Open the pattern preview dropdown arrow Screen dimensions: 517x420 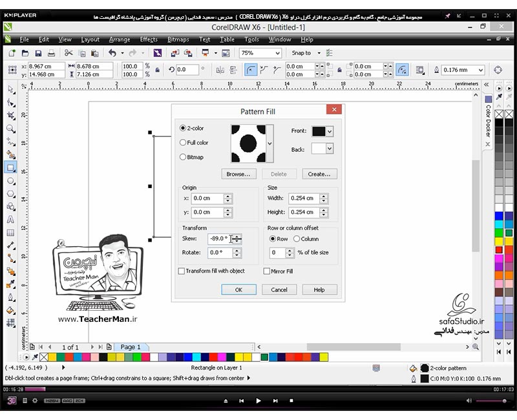coord(269,143)
